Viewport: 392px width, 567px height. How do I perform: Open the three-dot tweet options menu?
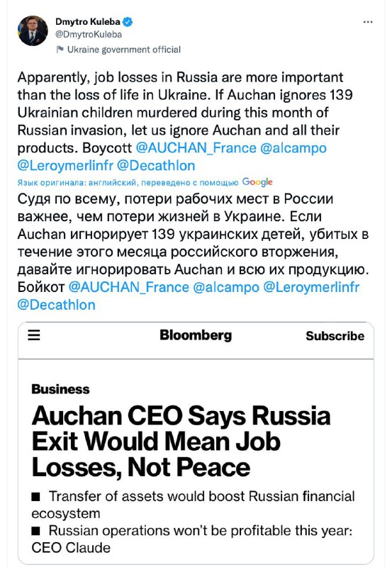coord(367,22)
